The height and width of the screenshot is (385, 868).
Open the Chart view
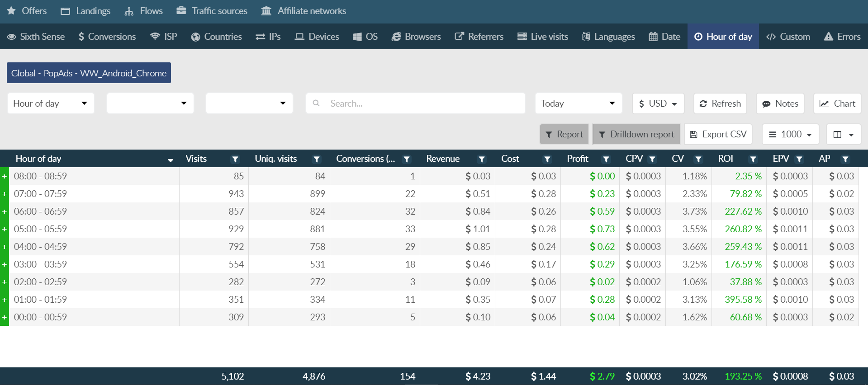click(x=837, y=103)
